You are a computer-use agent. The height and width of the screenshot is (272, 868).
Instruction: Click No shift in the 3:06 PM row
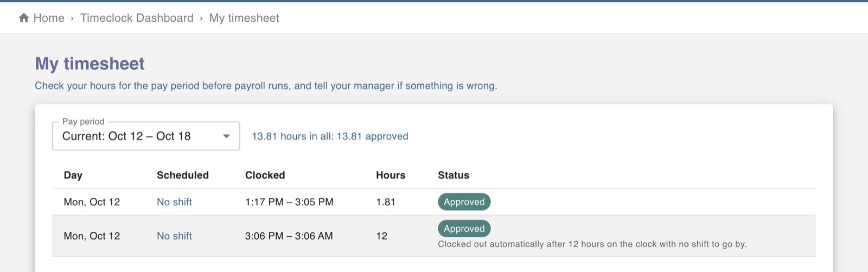pos(174,236)
